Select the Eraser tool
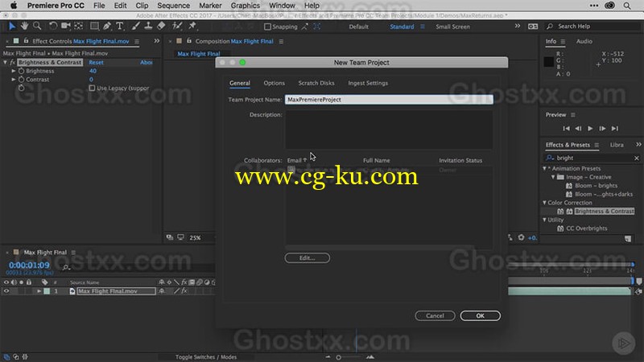The height and width of the screenshot is (362, 644). pos(162,27)
